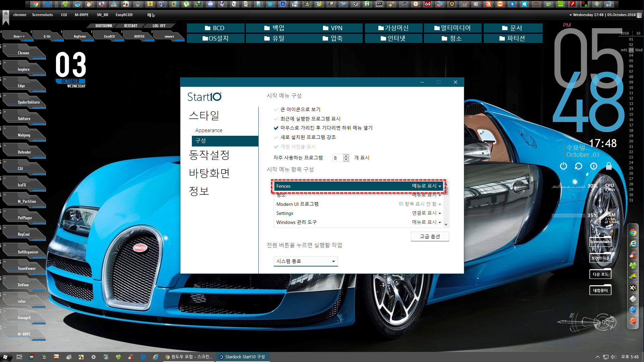Click frequent programs number field
This screenshot has height=362, width=644.
click(x=338, y=158)
